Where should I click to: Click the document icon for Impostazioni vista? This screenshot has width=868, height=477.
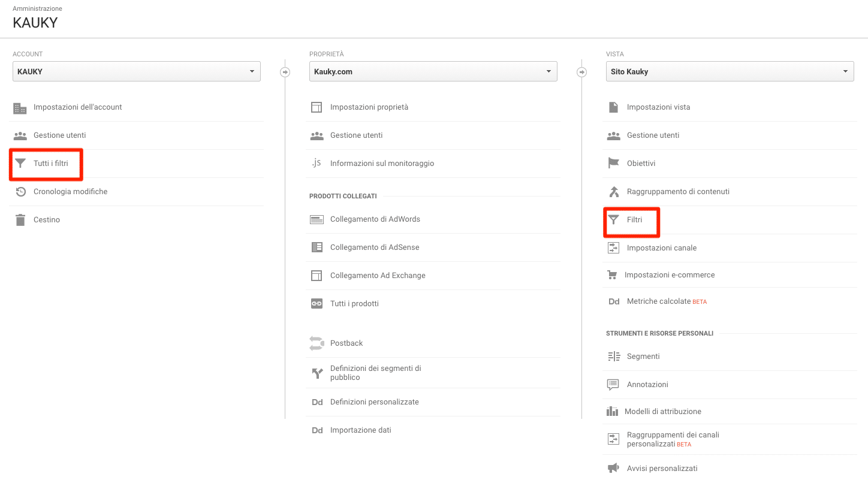(x=613, y=107)
